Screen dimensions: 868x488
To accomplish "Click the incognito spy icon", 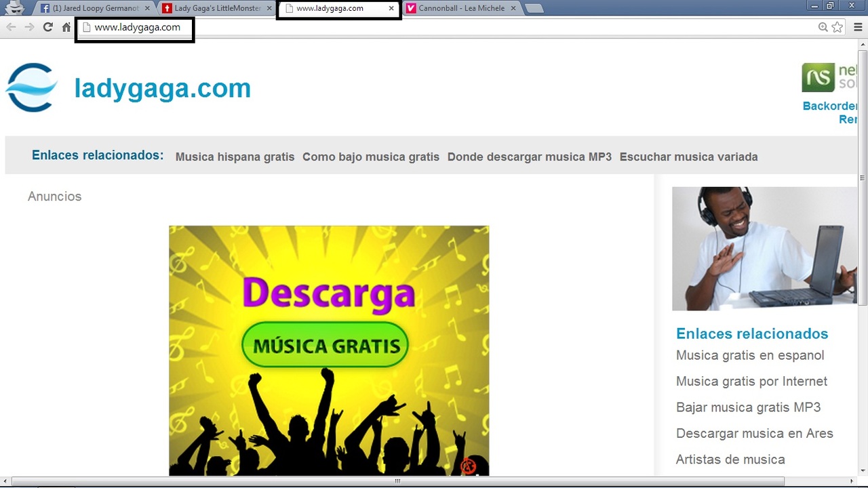I will click(x=14, y=7).
